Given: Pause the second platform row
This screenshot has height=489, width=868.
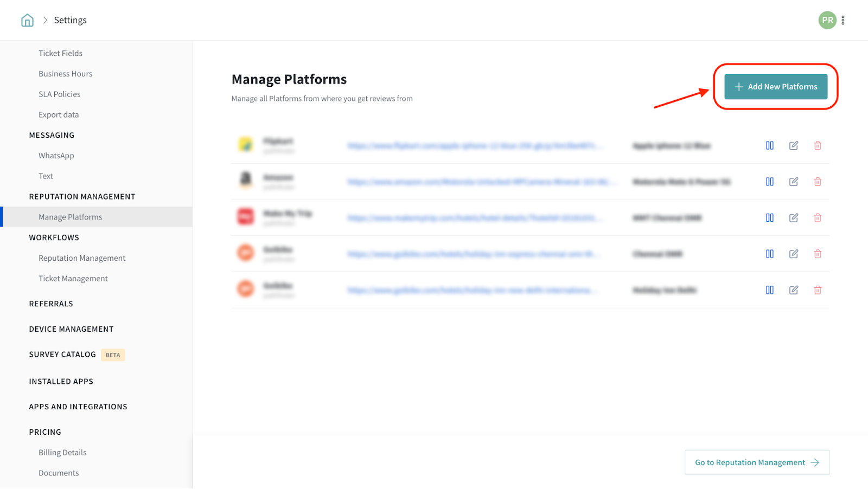Looking at the screenshot, I should [769, 182].
